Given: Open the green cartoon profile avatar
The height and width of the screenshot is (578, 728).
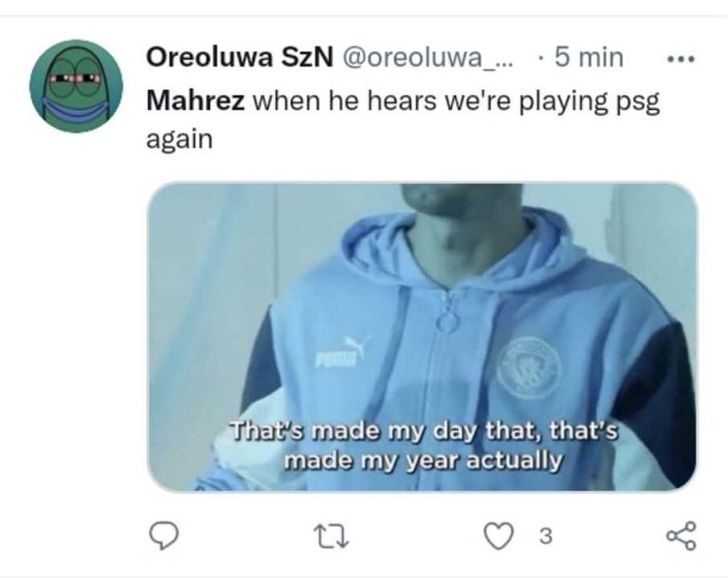Looking at the screenshot, I should tap(76, 86).
